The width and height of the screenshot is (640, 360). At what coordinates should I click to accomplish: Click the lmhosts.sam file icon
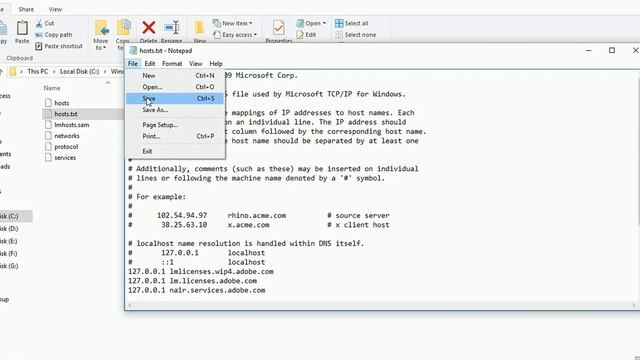(x=48, y=125)
